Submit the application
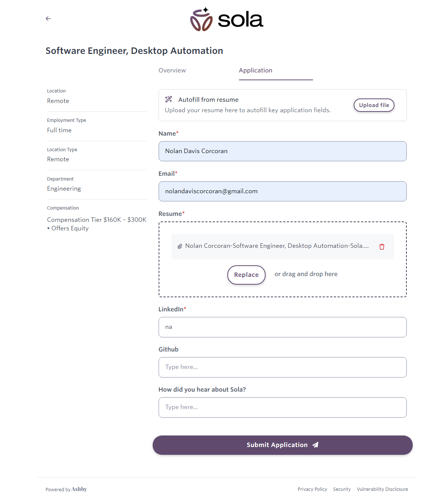Image resolution: width=448 pixels, height=502 pixels. (277, 445)
